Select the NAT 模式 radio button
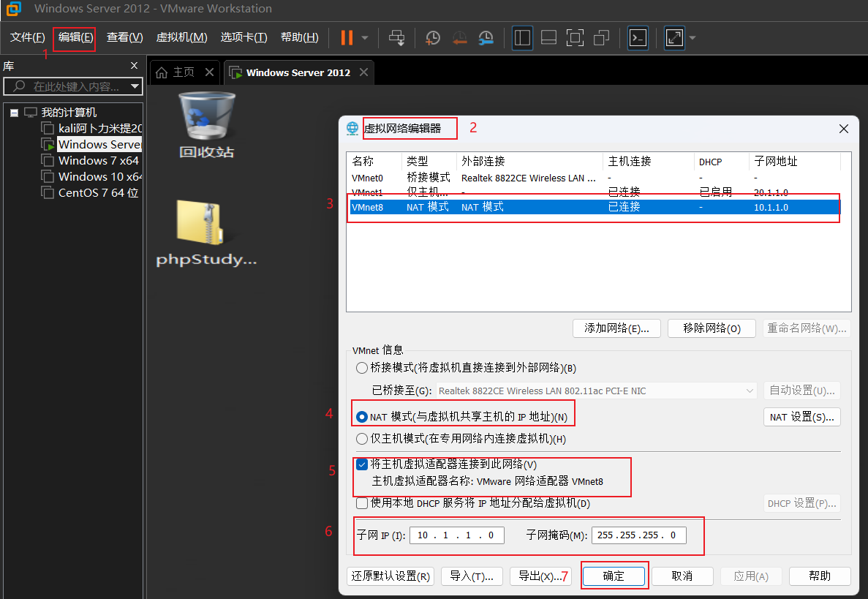The width and height of the screenshot is (868, 599). click(361, 416)
